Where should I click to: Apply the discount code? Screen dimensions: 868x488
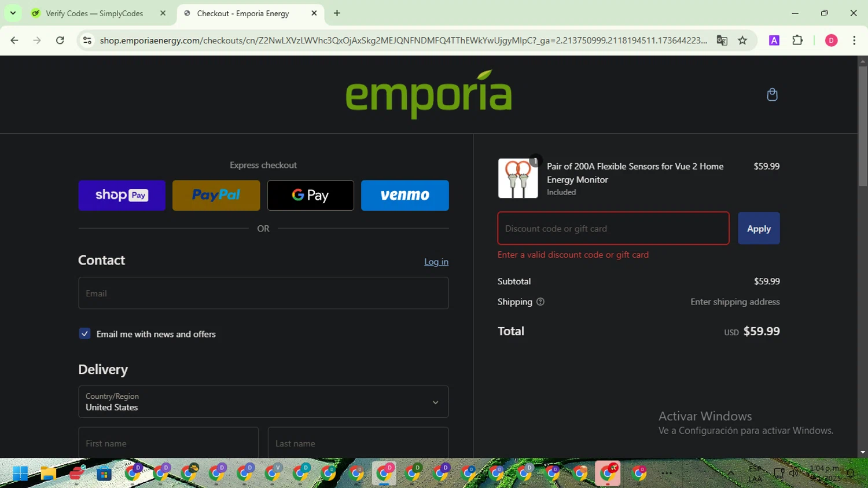[759, 228]
